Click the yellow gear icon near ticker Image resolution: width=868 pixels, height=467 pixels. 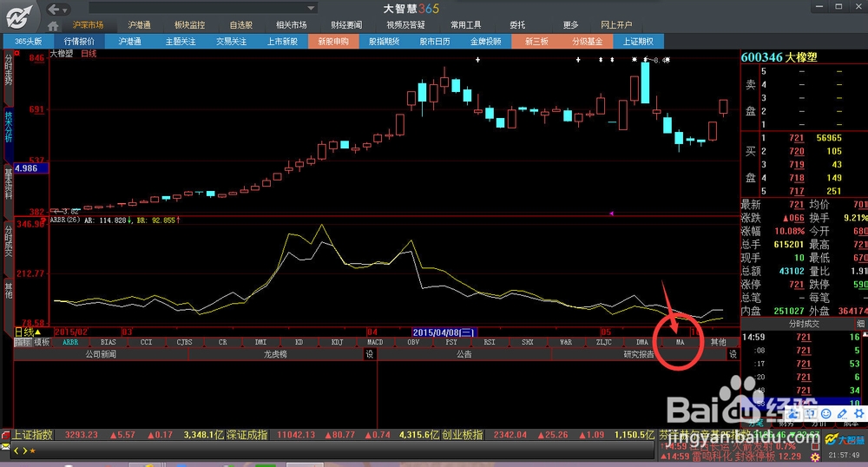(x=815, y=457)
